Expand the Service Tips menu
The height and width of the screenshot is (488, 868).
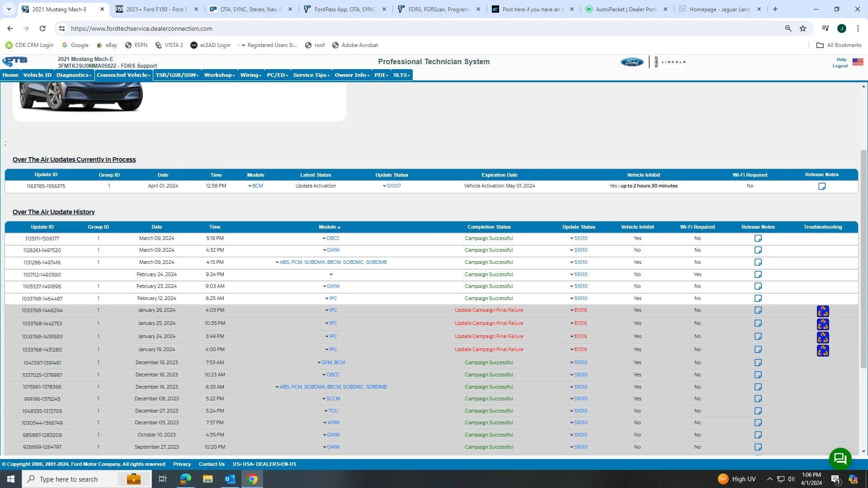tap(311, 75)
